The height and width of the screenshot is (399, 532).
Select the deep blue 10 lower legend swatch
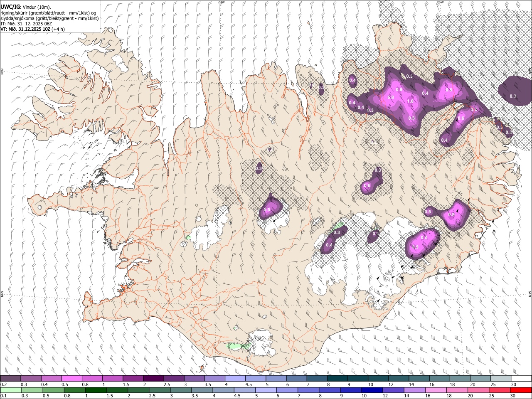pos(372,390)
